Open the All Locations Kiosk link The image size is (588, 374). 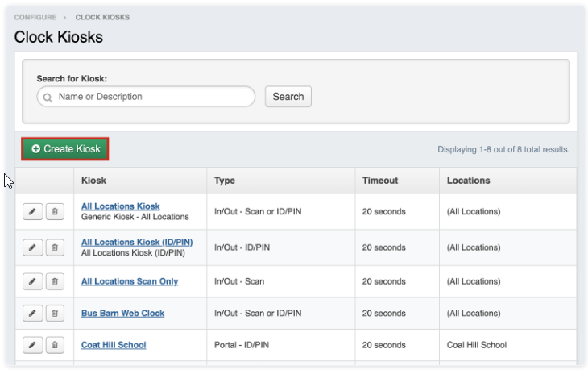click(x=120, y=206)
